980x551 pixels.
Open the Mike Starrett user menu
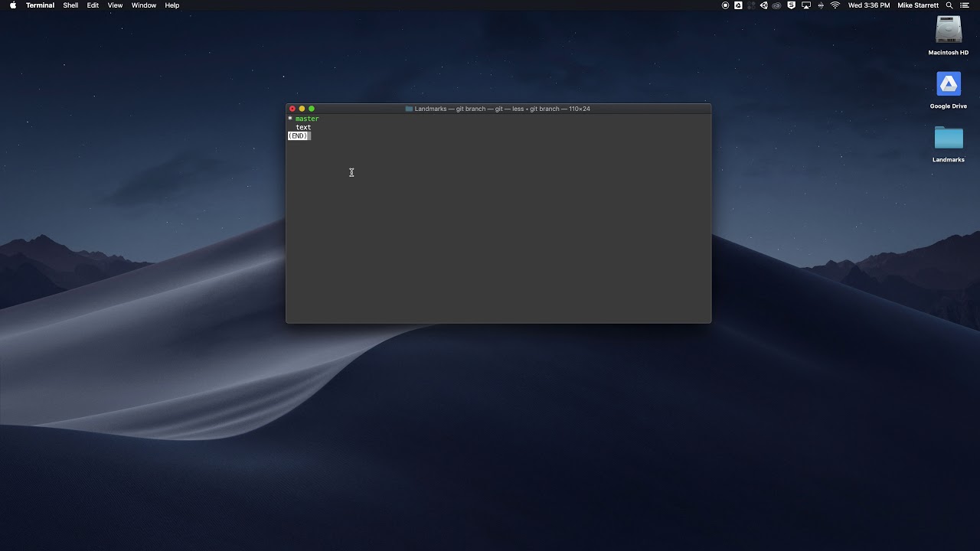click(x=917, y=5)
